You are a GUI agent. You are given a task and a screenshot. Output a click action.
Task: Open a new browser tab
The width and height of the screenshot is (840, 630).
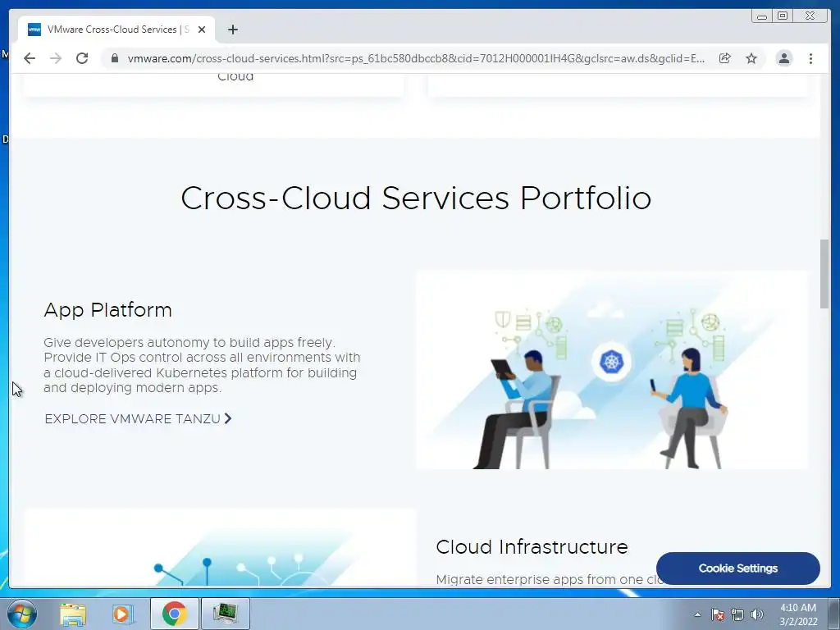[232, 30]
